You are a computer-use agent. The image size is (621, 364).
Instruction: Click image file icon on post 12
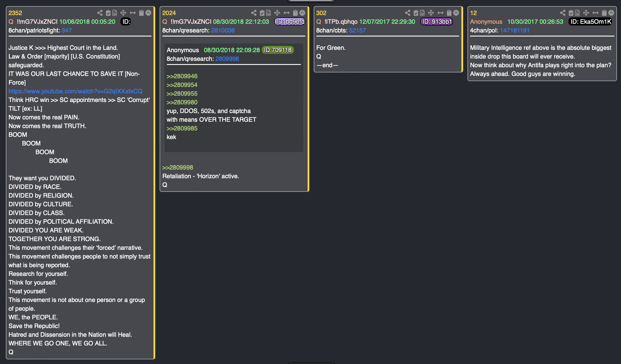[577, 13]
